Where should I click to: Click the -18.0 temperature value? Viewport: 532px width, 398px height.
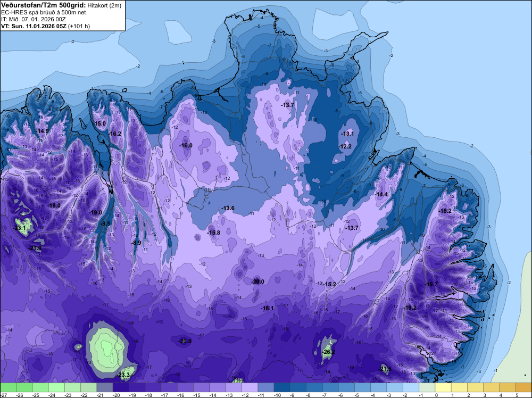click(x=54, y=205)
